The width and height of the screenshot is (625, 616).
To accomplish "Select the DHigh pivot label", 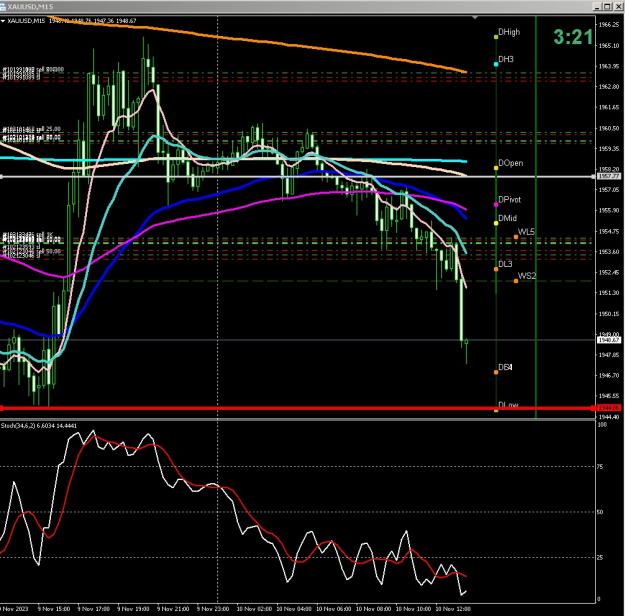I will 509,32.
